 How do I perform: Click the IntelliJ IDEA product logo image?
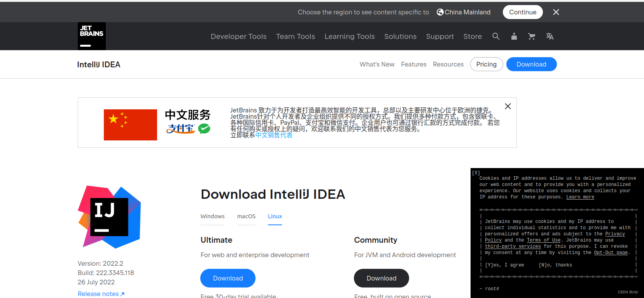(109, 217)
